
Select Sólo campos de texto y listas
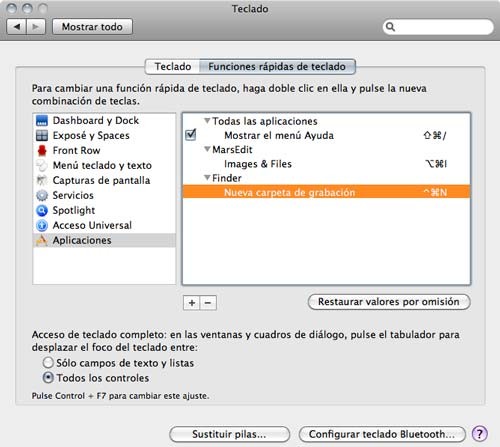tap(48, 362)
